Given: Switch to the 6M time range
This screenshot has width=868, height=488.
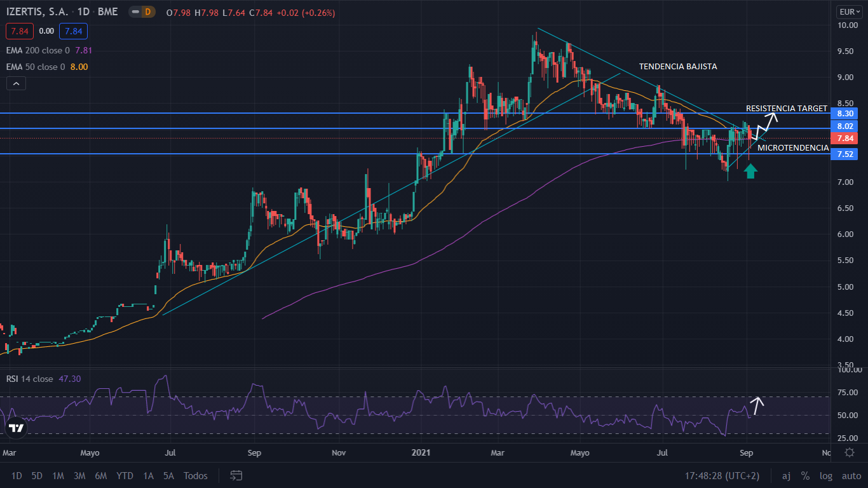Looking at the screenshot, I should click(x=100, y=475).
